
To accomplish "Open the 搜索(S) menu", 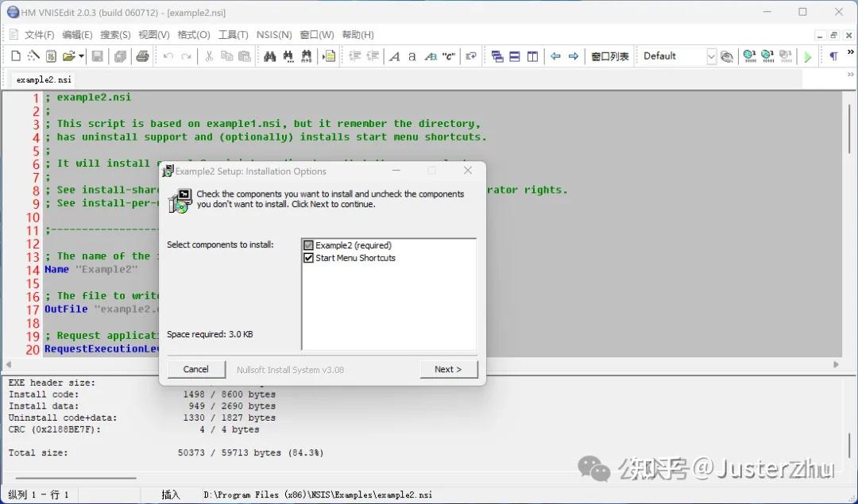I will [x=115, y=34].
